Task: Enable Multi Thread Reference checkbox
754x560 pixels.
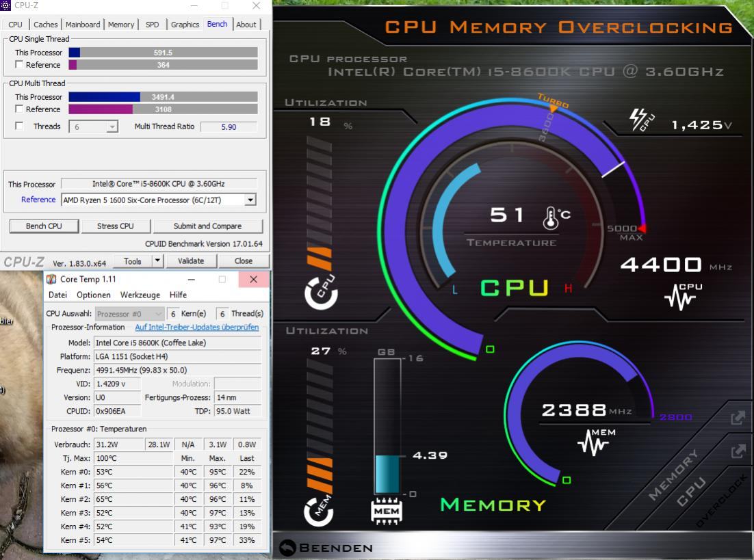Action: 19,109
